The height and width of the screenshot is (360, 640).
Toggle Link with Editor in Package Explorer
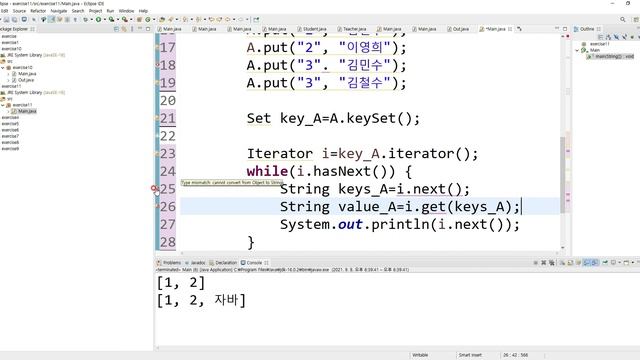pyautogui.click(x=124, y=29)
